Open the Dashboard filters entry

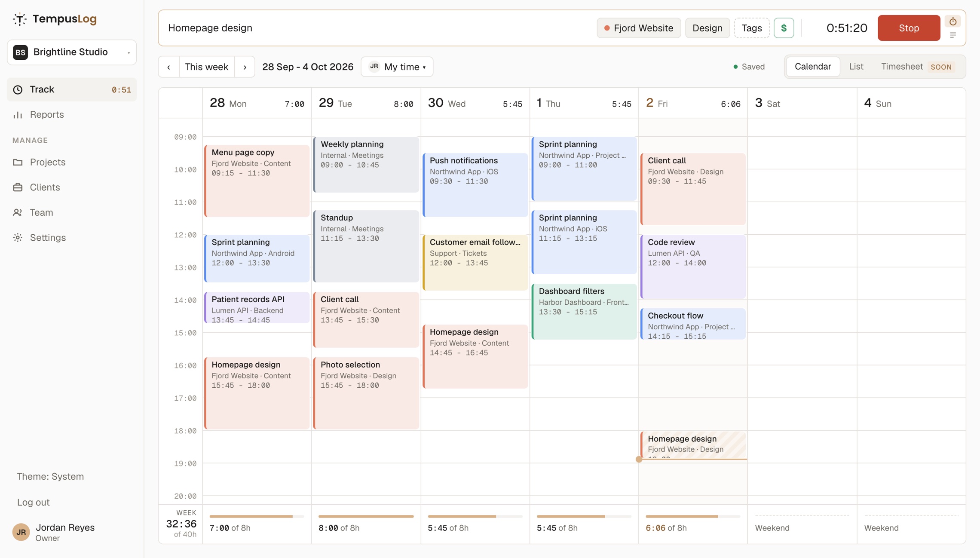tap(584, 312)
